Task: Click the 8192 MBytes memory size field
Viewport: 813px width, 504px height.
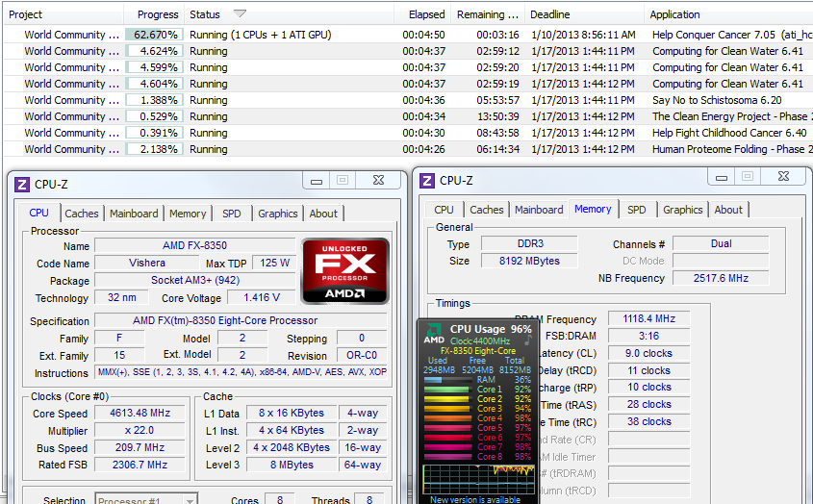Action: coord(529,261)
